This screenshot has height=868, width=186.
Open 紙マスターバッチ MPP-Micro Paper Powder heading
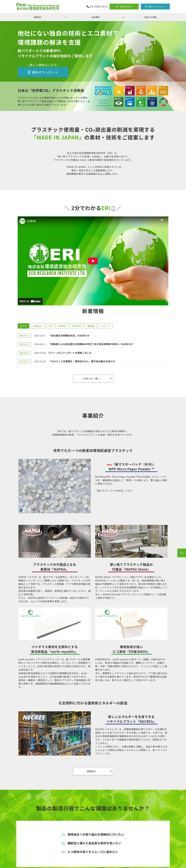click(131, 467)
